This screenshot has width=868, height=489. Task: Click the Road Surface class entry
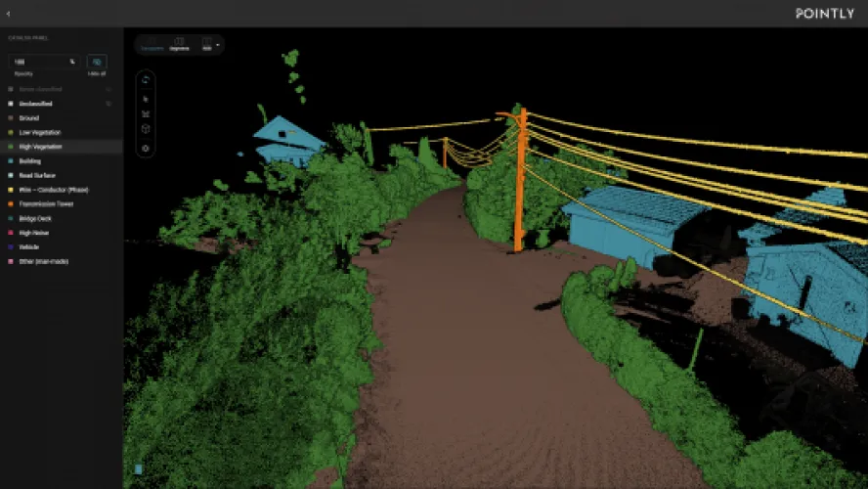[x=37, y=175]
